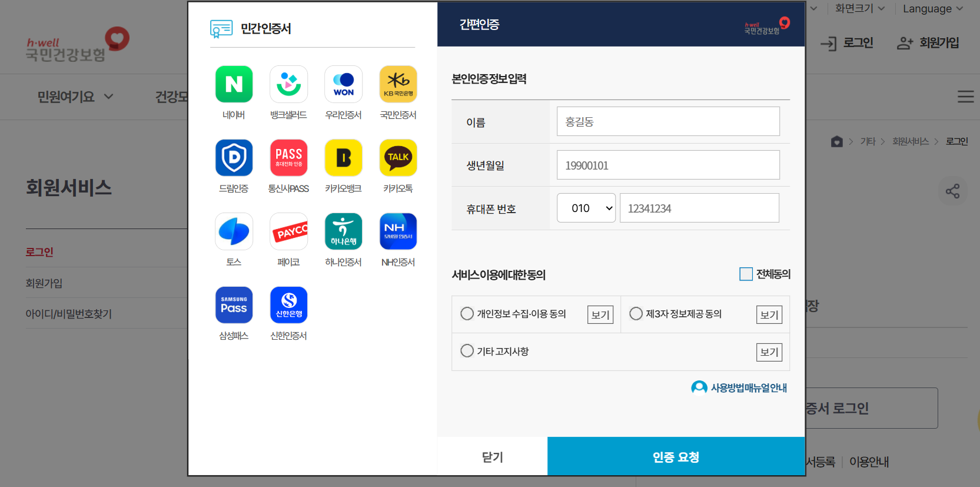
Task: Select Naver certificate icon
Action: (x=234, y=84)
